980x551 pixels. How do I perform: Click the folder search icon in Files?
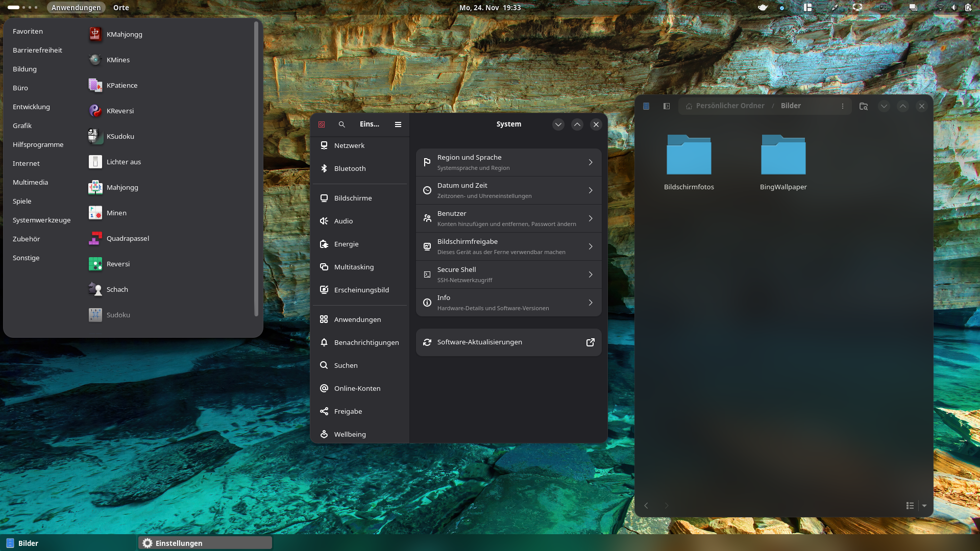coord(864,106)
